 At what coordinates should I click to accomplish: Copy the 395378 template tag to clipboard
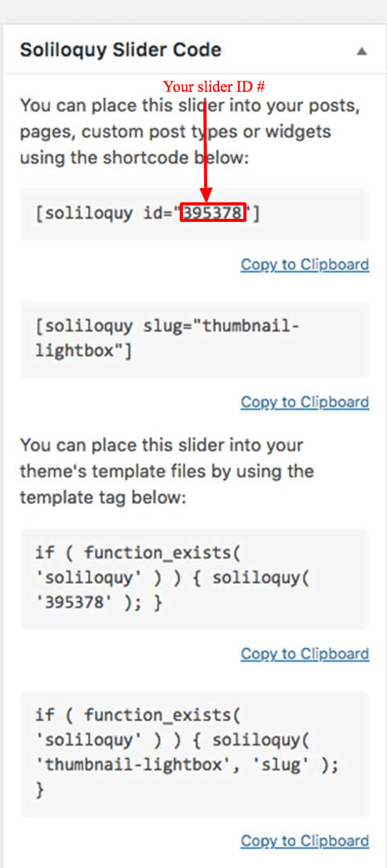click(305, 654)
